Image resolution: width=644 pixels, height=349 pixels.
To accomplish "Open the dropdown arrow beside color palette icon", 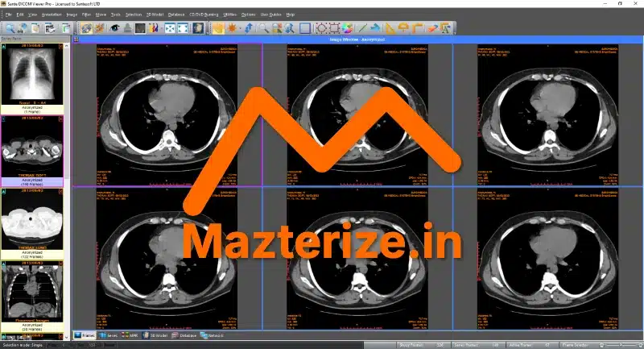I will click(x=162, y=28).
